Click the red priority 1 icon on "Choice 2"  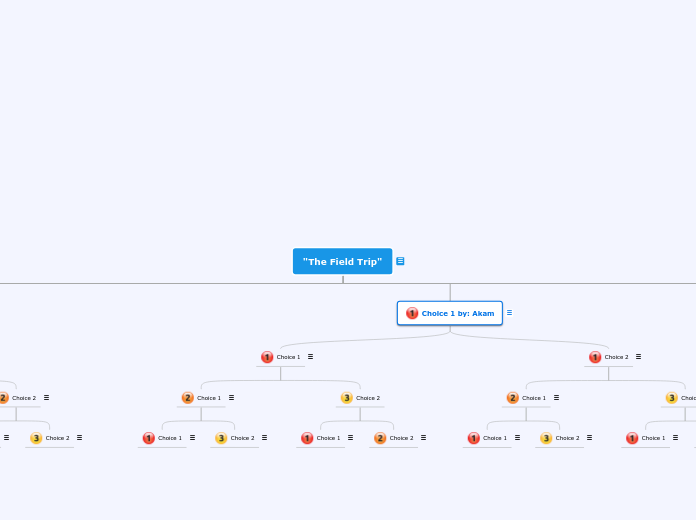[x=595, y=357]
